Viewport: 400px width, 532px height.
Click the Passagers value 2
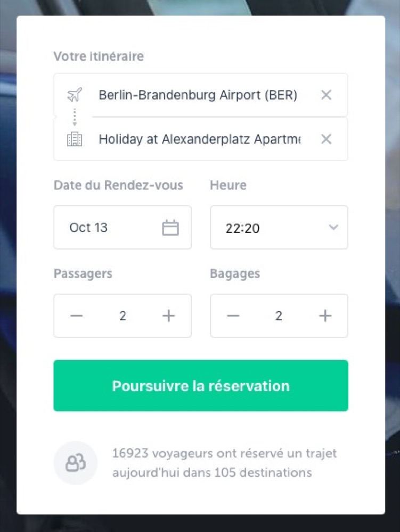(123, 316)
